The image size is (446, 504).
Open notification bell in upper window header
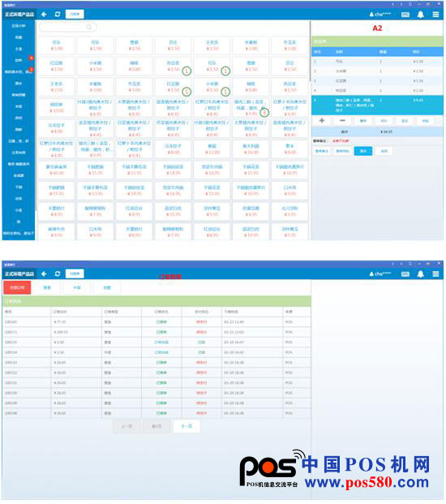tap(420, 15)
